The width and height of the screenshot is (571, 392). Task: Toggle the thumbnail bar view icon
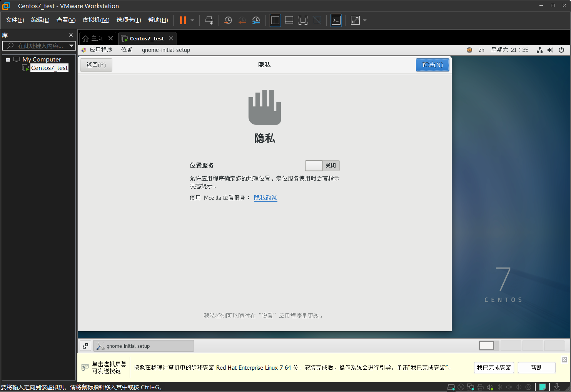[x=289, y=20]
